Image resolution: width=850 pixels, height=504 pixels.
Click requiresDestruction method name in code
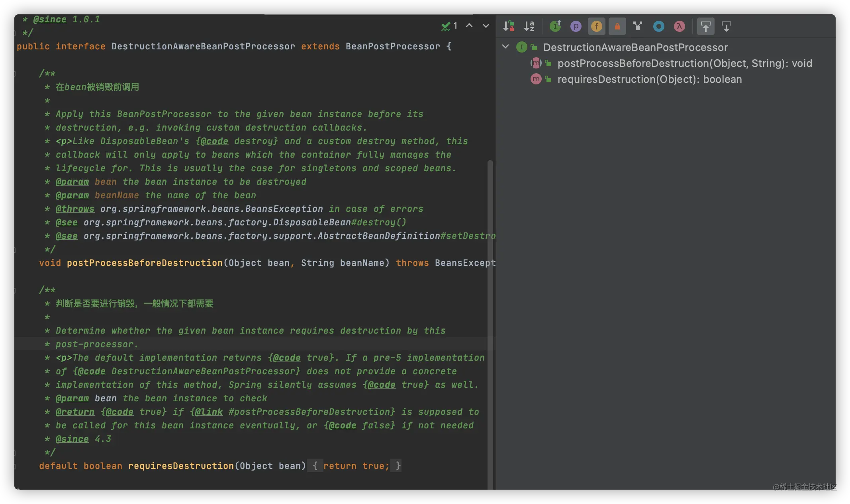(x=181, y=466)
